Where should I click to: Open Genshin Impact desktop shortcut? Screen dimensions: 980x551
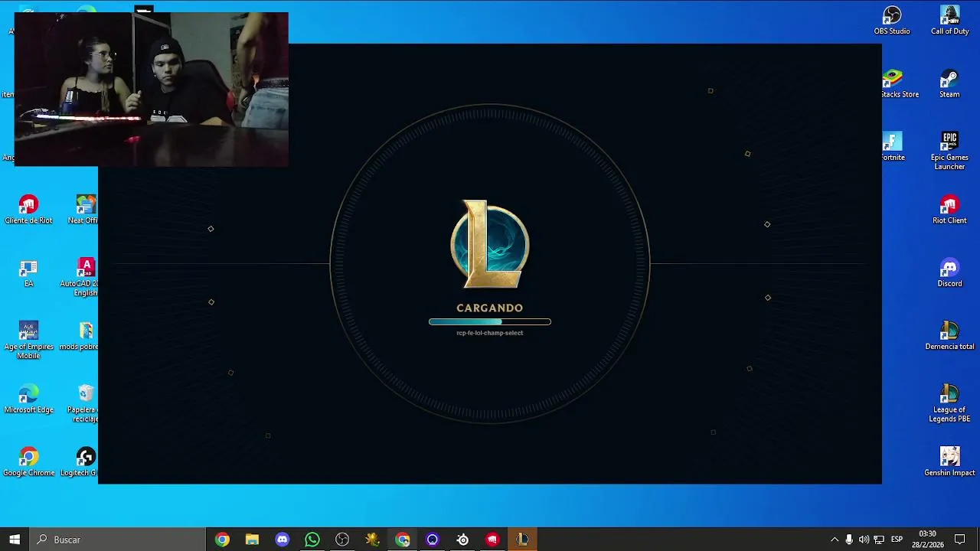pyautogui.click(x=949, y=462)
